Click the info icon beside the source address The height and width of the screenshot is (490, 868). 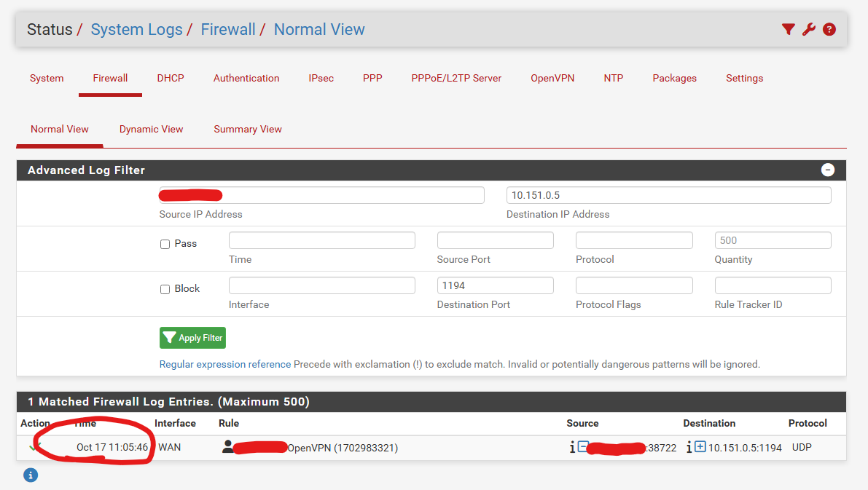click(x=572, y=448)
